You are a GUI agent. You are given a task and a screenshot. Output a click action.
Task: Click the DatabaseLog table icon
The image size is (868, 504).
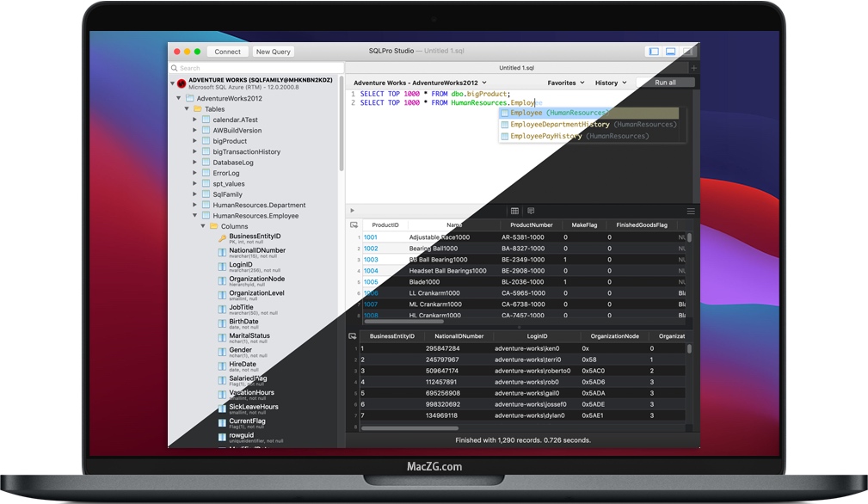pyautogui.click(x=206, y=162)
